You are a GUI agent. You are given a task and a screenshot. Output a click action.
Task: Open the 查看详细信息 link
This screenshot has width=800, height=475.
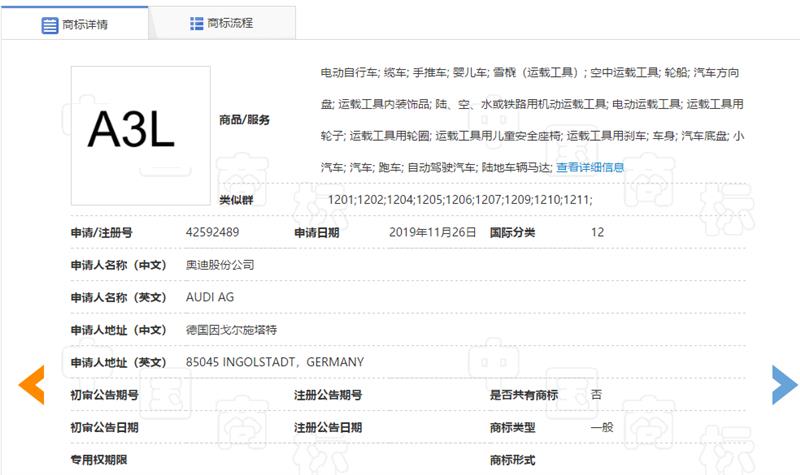(x=590, y=167)
